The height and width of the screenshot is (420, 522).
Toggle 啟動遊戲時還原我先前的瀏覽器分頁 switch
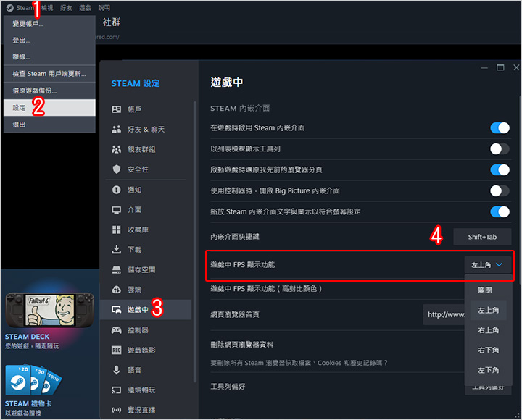500,170
